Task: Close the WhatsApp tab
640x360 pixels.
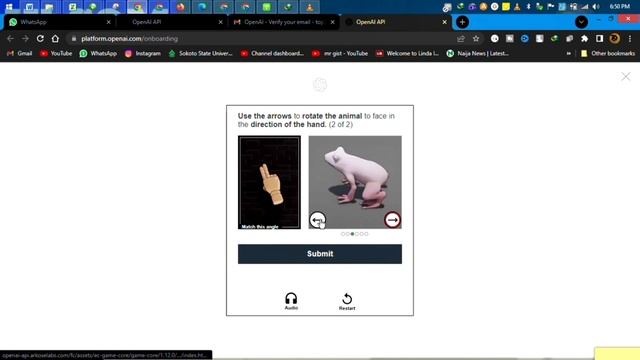Action: [x=109, y=22]
